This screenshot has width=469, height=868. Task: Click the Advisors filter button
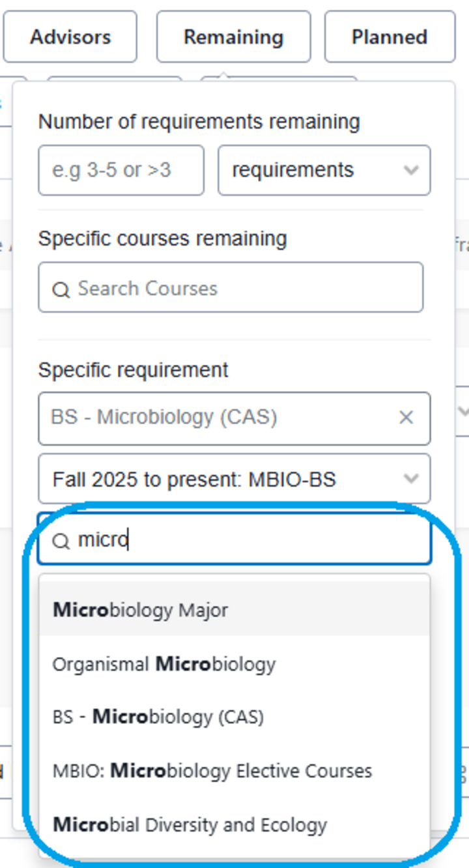(70, 37)
